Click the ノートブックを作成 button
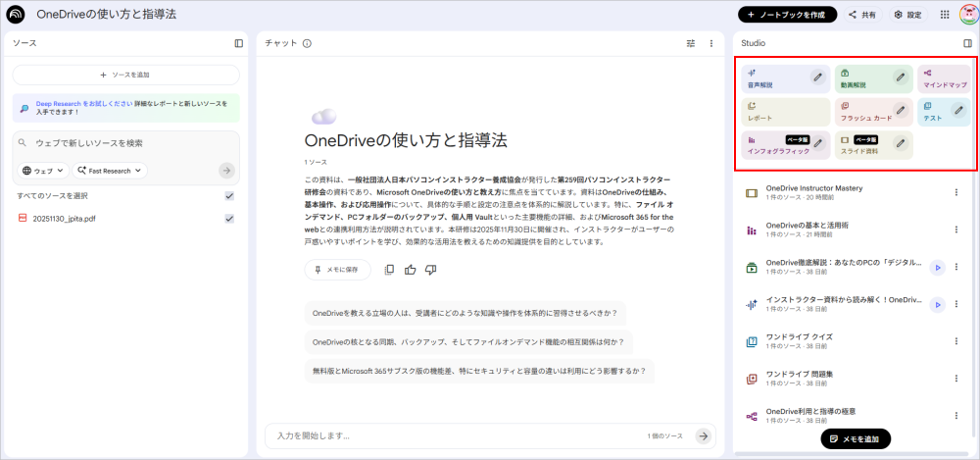 788,15
